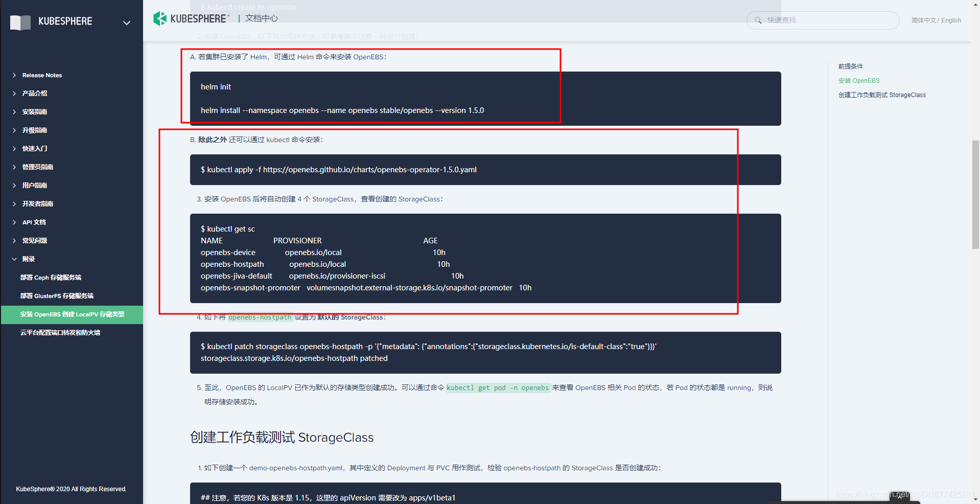Open the 文档中心 header link
The width and height of the screenshot is (980, 504).
click(x=262, y=18)
